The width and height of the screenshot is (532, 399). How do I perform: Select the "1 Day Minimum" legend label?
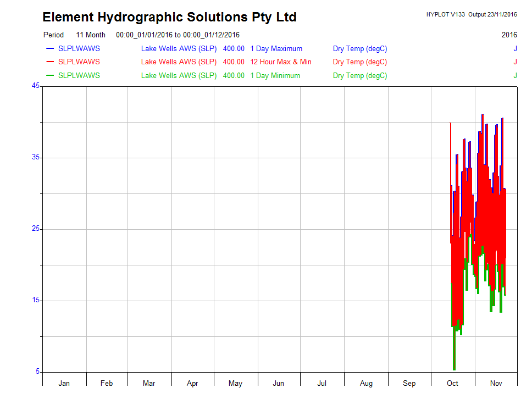coord(275,75)
